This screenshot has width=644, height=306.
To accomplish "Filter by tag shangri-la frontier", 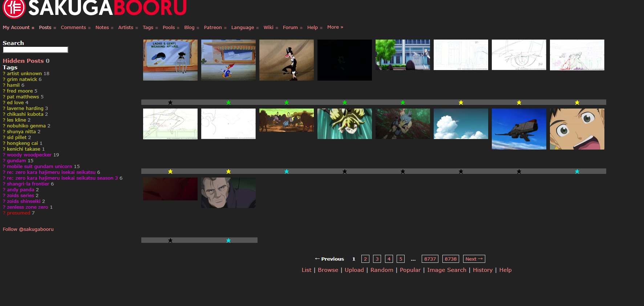I will (28, 184).
